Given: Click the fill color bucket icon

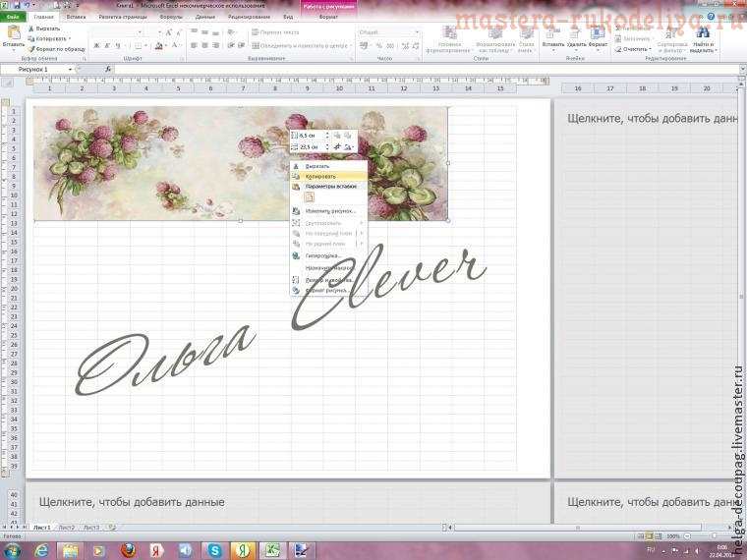Looking at the screenshot, I should point(158,46).
